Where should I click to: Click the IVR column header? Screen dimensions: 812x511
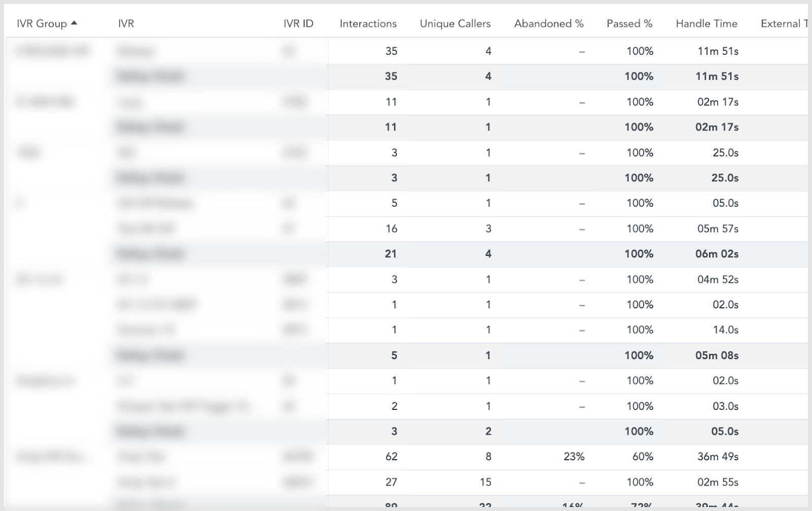pos(126,24)
